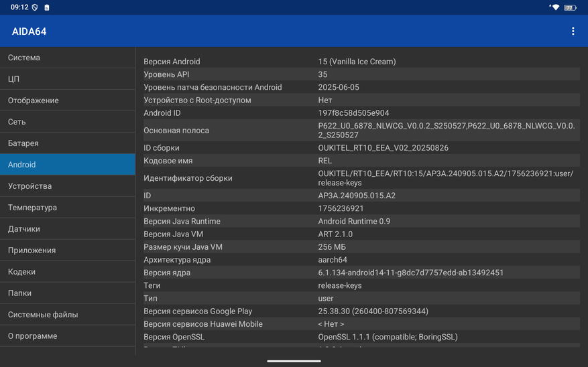The width and height of the screenshot is (588, 367).
Task: Select ЦП in the sidebar
Action: 67,79
